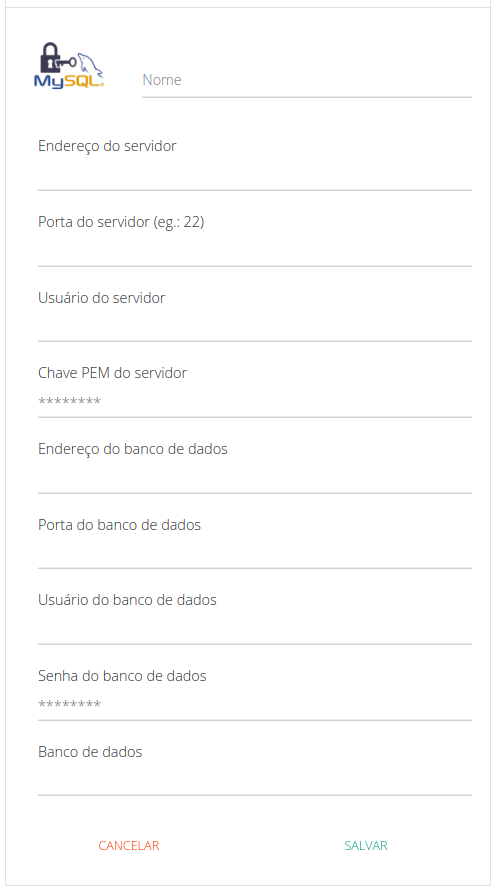499x886 pixels.
Task: Click the 'Endereço do servidor' label text
Action: click(x=107, y=146)
